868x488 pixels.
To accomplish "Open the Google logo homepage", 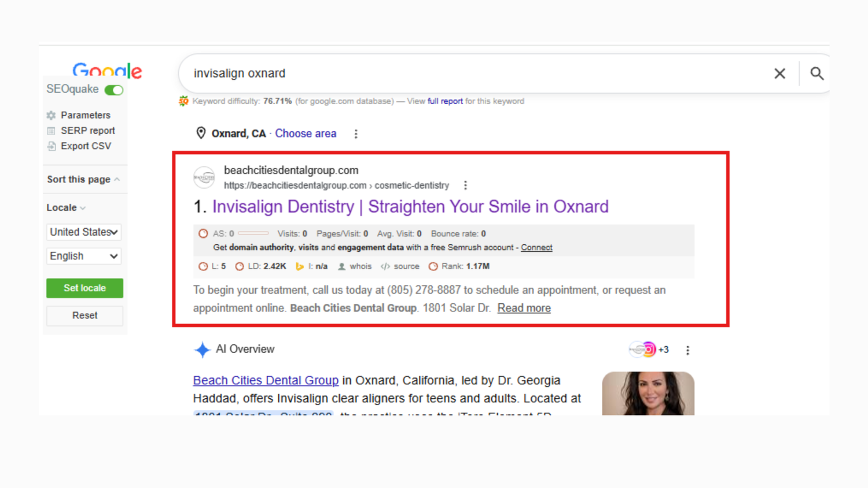I will [x=107, y=71].
